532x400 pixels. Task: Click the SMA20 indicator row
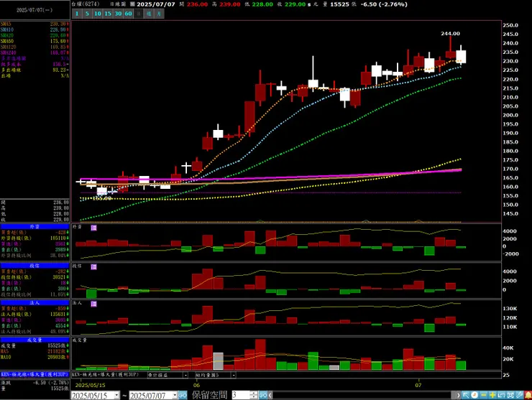point(35,35)
